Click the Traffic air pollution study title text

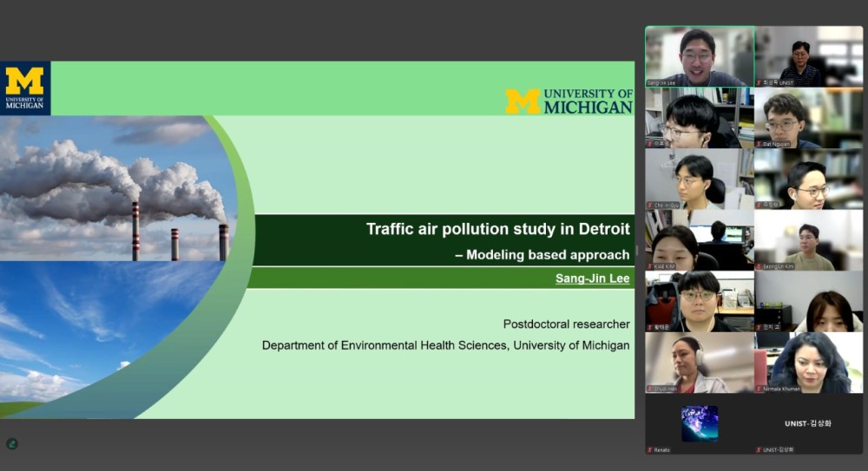pos(497,230)
